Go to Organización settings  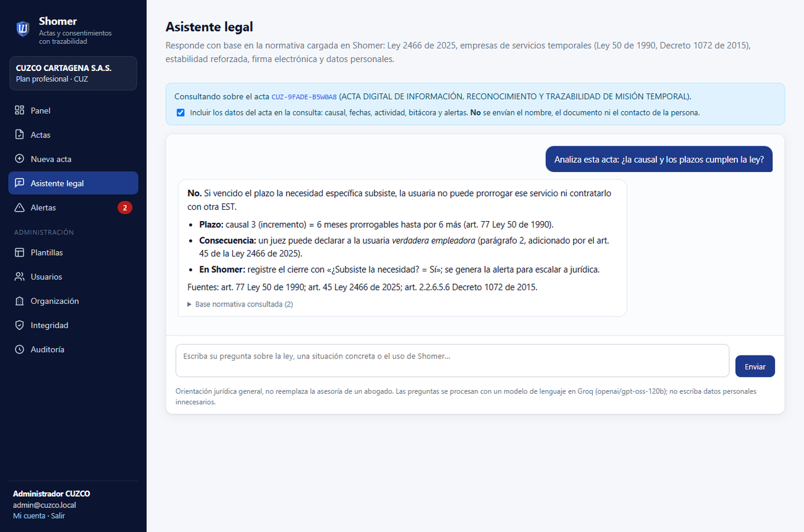(73, 301)
